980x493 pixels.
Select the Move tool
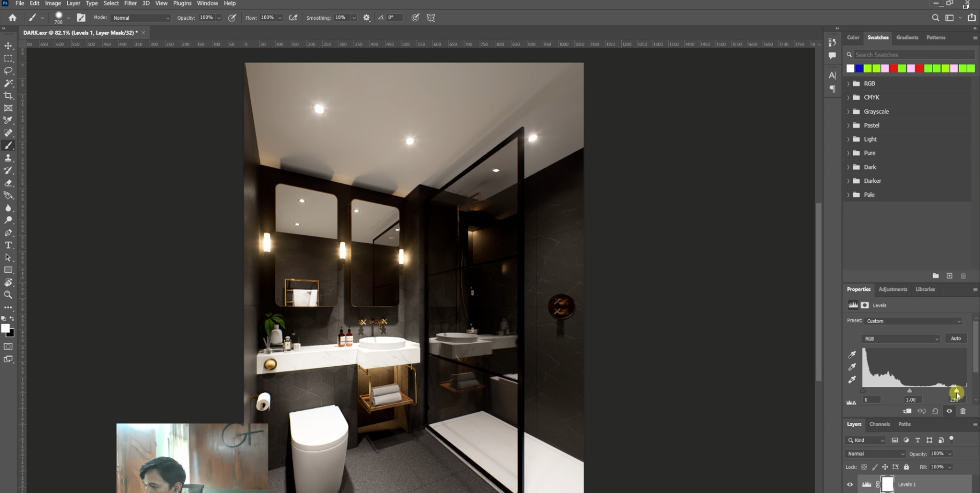[9, 45]
